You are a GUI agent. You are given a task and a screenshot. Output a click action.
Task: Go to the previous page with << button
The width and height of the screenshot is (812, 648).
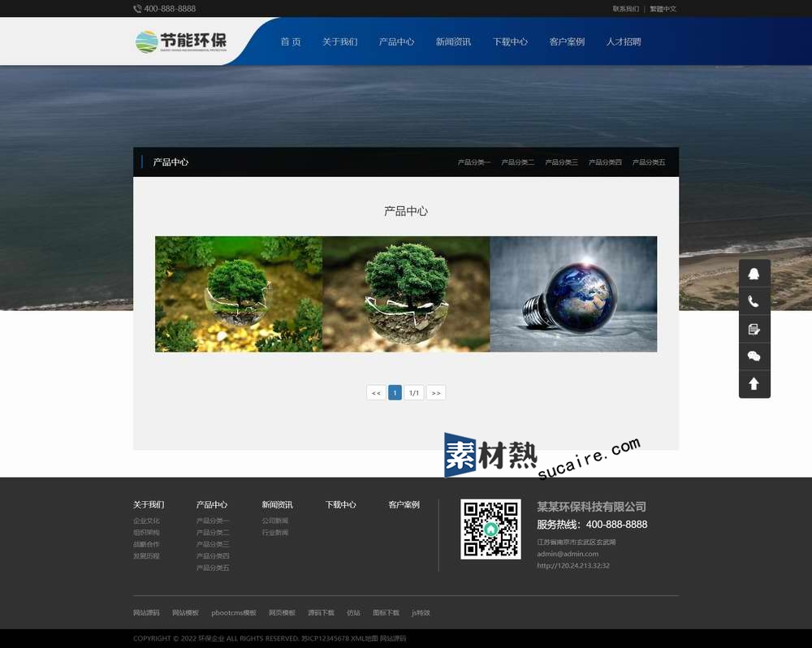(376, 393)
